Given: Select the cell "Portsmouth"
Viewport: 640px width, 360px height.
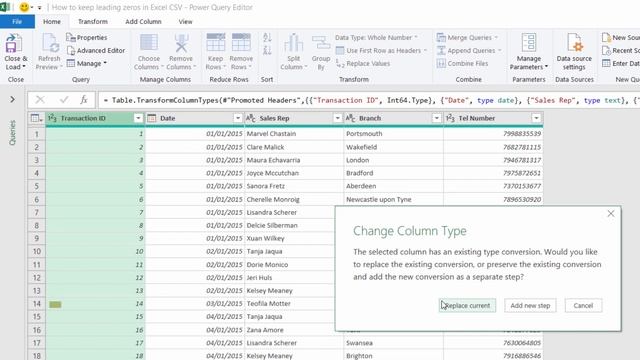Looking at the screenshot, I should point(393,134).
